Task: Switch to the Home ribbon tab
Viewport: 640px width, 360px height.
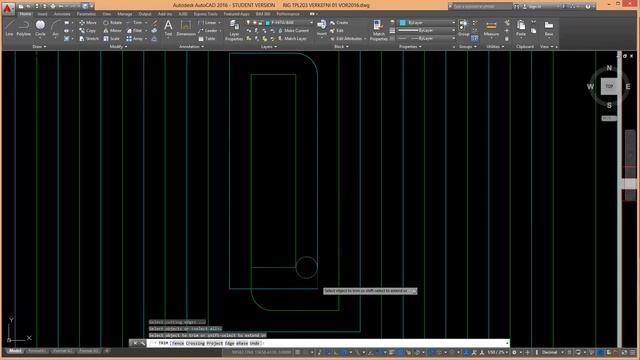Action: coord(25,14)
